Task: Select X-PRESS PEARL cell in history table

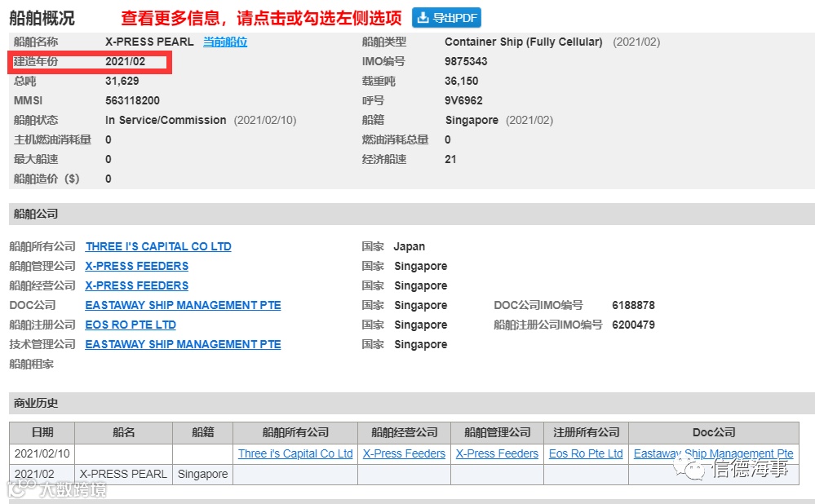Action: click(124, 474)
